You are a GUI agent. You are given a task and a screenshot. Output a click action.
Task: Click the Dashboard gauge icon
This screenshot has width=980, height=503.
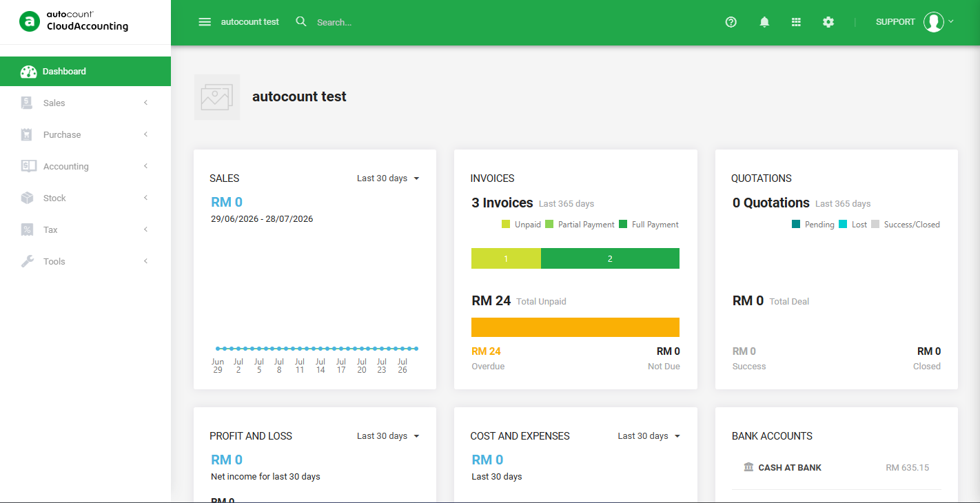[x=28, y=72]
